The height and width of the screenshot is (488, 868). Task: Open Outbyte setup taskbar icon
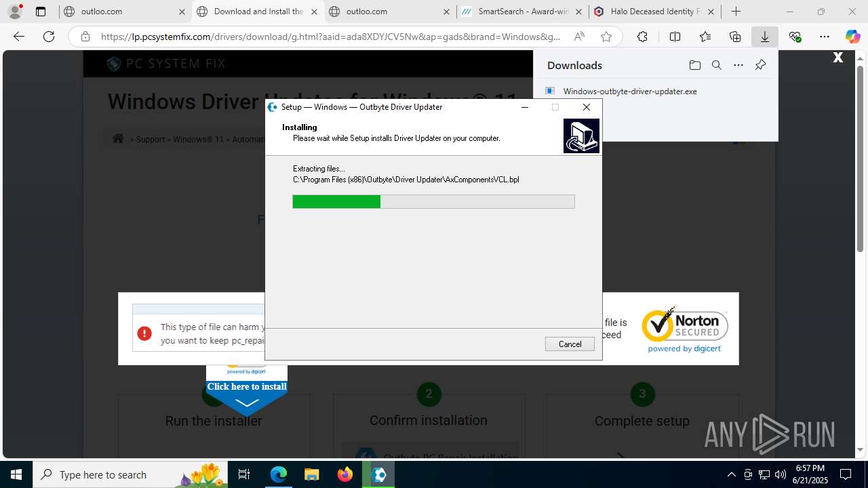[x=378, y=474]
